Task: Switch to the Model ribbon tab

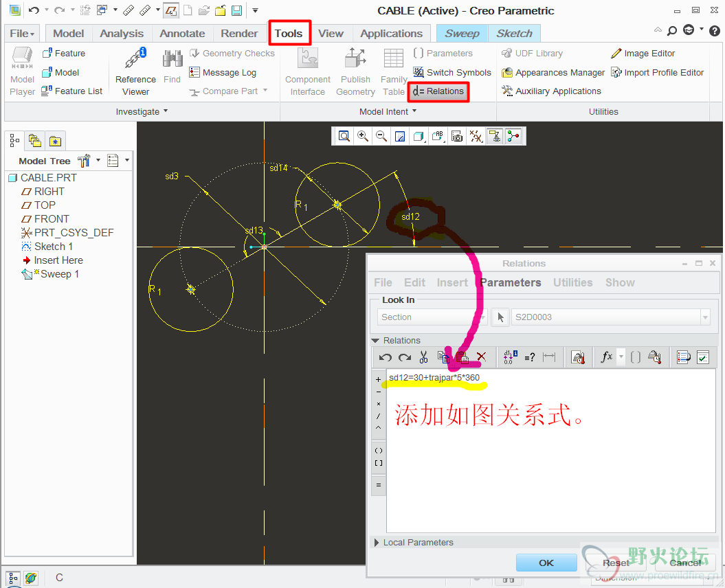Action: (69, 33)
